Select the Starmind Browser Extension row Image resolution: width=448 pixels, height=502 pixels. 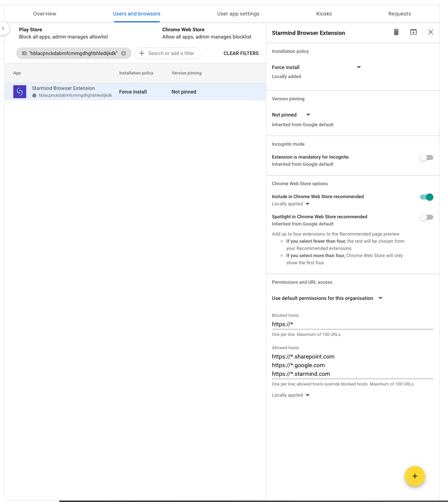click(x=135, y=92)
